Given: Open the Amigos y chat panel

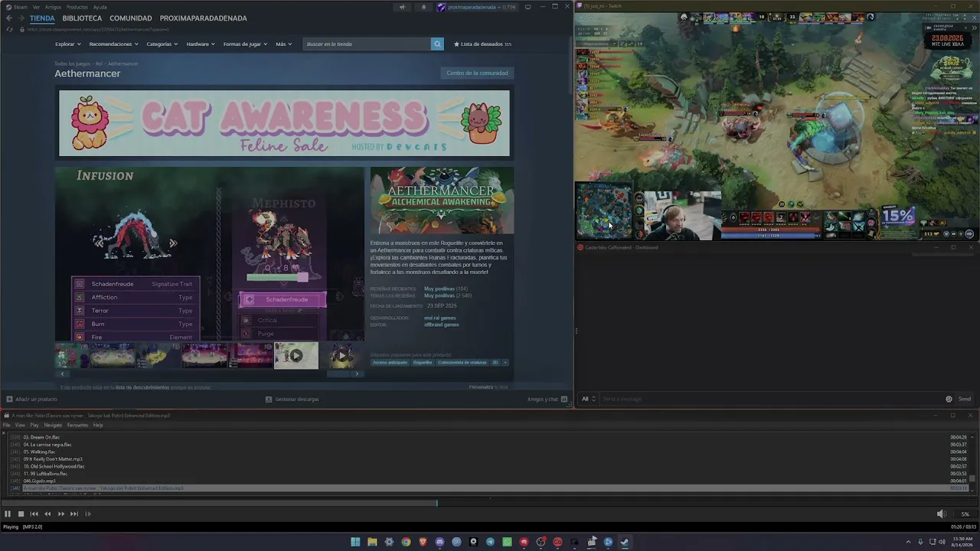Looking at the screenshot, I should click(x=547, y=399).
